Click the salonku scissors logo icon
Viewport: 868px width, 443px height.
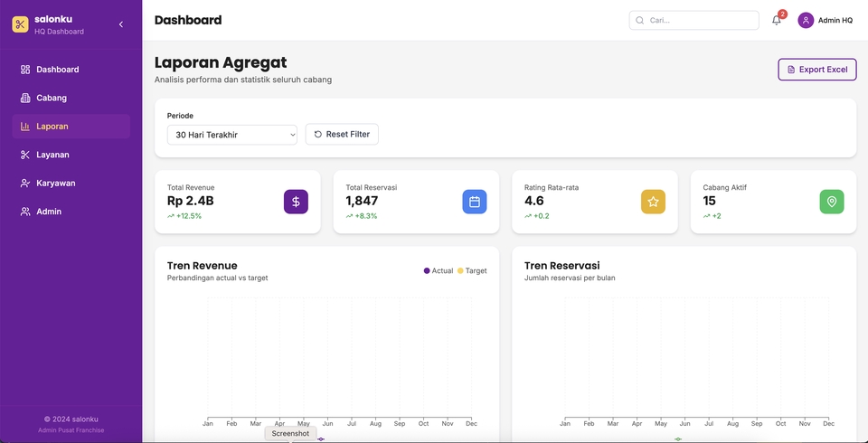click(x=21, y=24)
